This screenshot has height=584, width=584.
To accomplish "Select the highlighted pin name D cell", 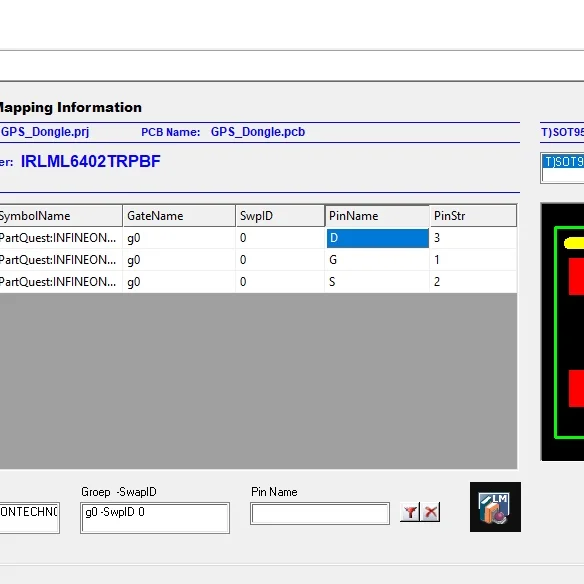I will point(378,238).
